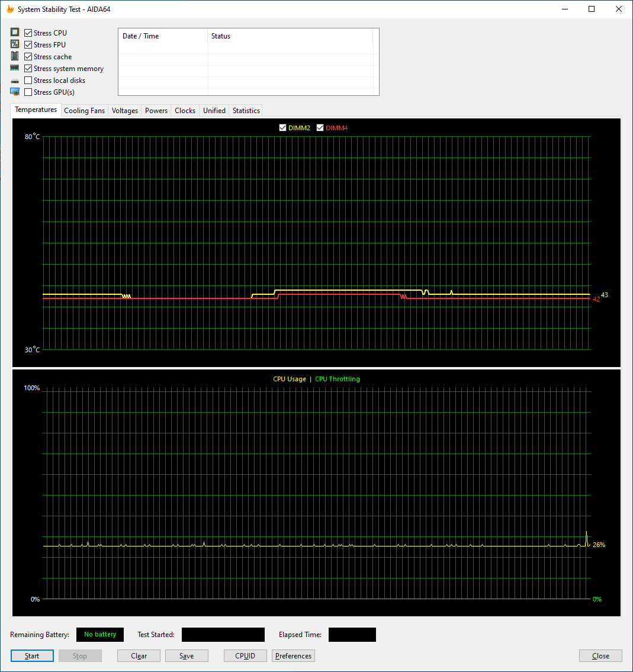
Task: Select the Temperatures tab
Action: click(x=36, y=110)
